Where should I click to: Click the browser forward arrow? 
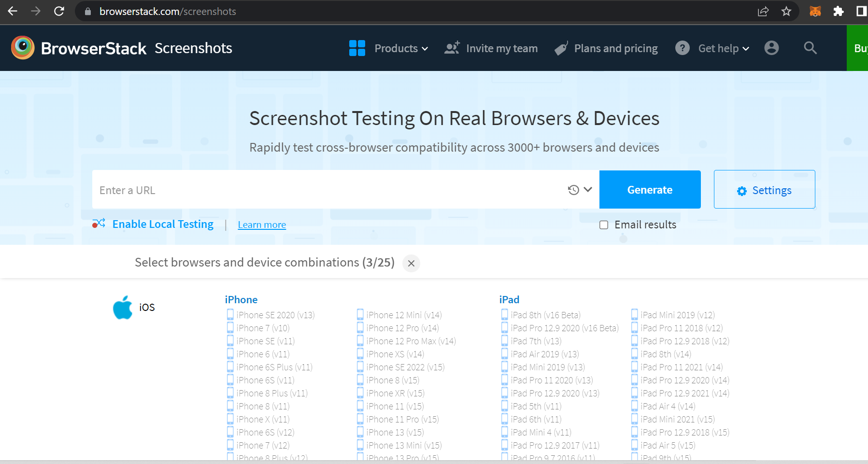point(36,11)
